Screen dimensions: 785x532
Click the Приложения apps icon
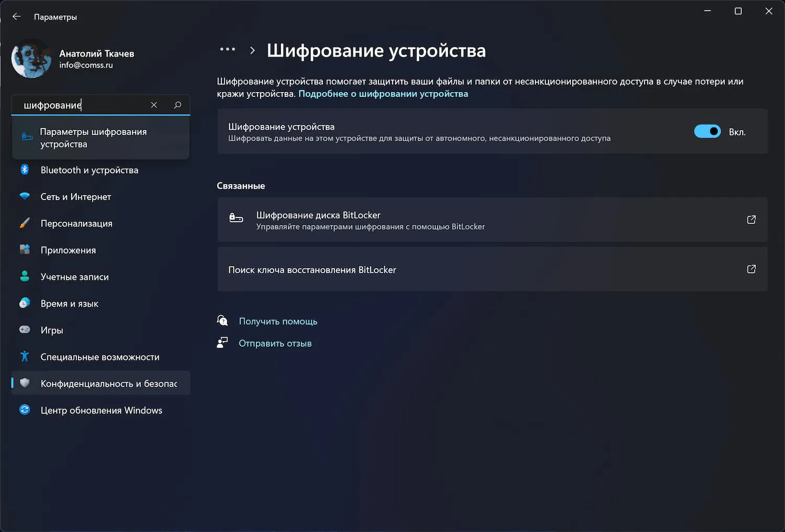click(x=25, y=250)
